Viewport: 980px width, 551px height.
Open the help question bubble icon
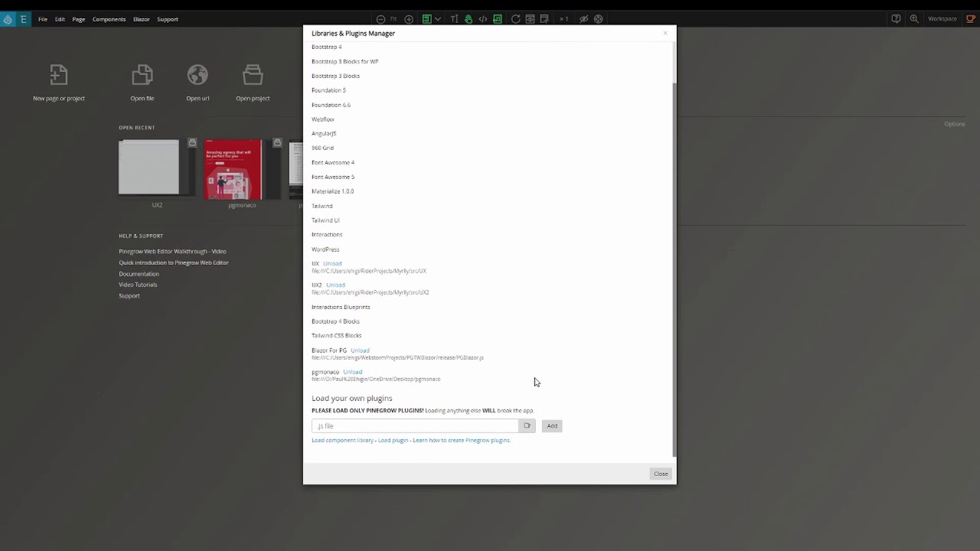coord(896,19)
